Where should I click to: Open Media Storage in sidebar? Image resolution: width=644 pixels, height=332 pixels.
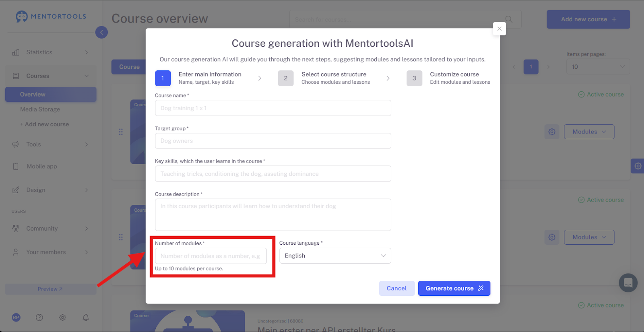pos(40,109)
